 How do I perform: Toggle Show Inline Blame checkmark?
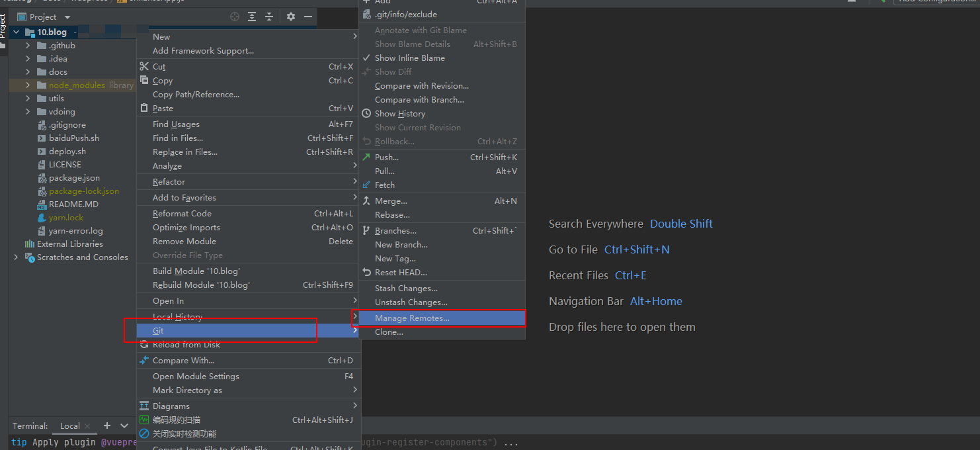coord(366,58)
